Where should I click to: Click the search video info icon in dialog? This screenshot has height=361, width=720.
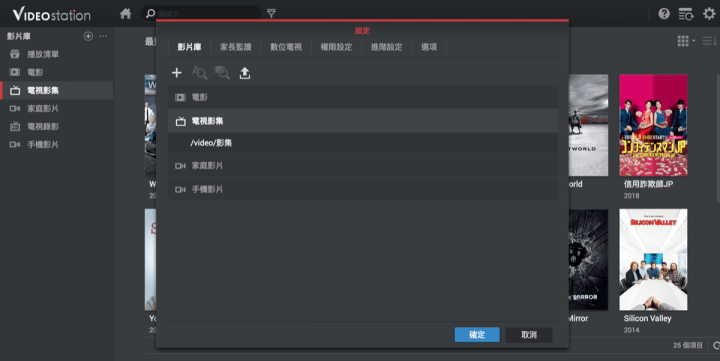pos(199,73)
